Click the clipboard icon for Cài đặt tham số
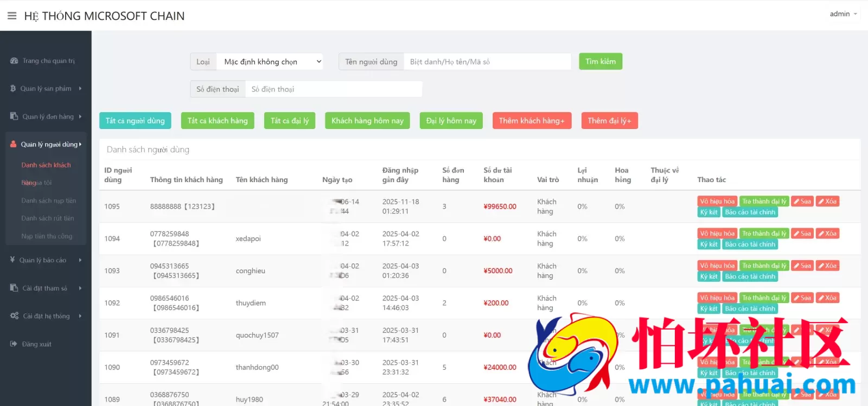868x406 pixels. click(x=14, y=288)
